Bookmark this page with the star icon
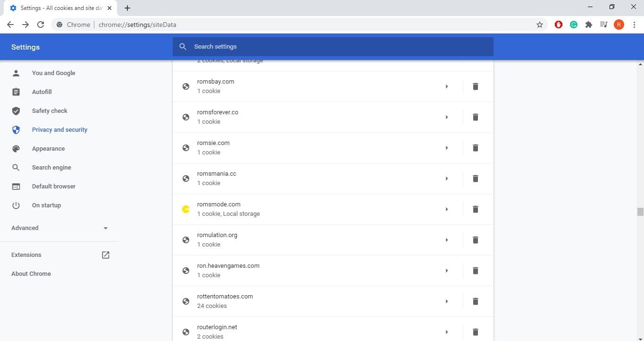The height and width of the screenshot is (341, 644). click(x=540, y=25)
